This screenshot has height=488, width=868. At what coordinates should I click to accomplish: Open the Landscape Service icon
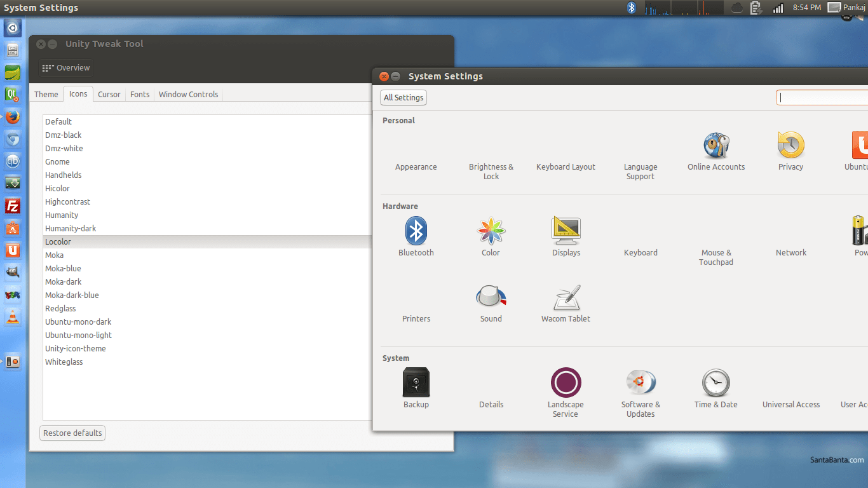[566, 393]
